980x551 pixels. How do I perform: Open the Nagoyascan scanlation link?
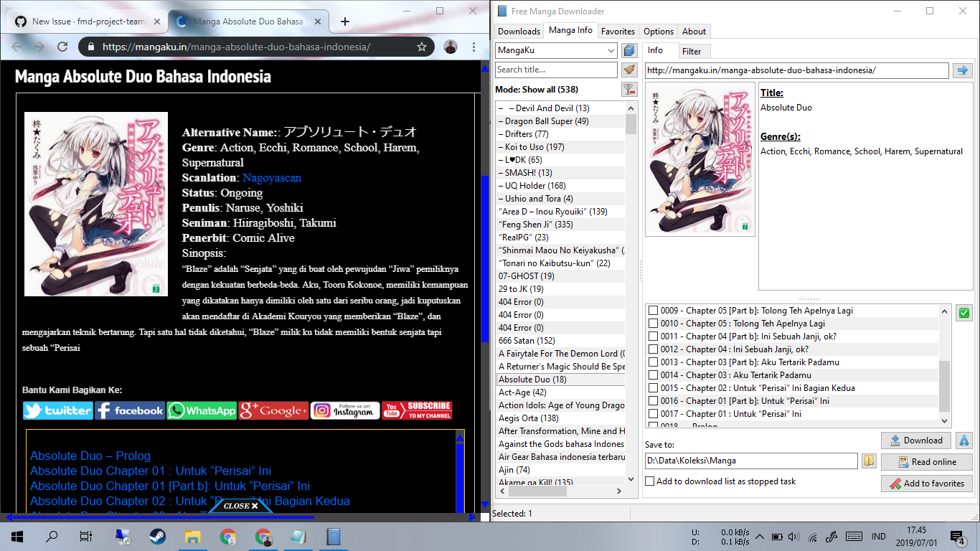point(272,178)
